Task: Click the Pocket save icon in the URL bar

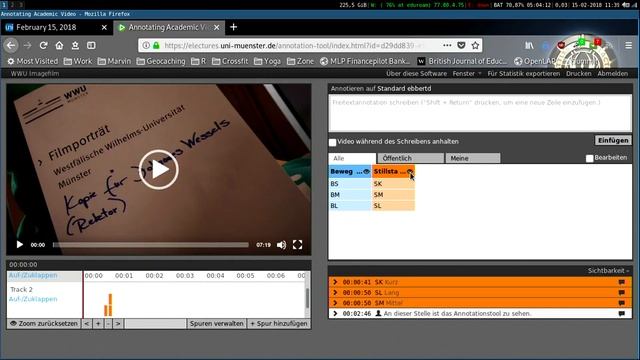Action: click(461, 45)
